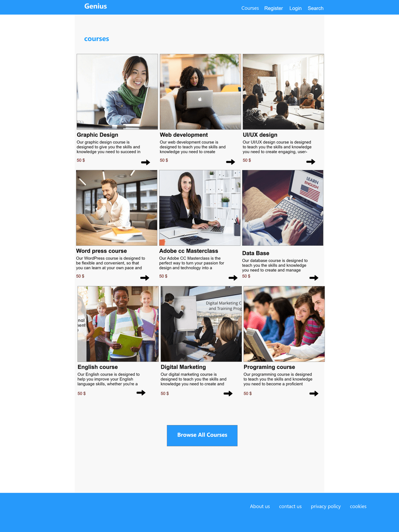
Task: Open UI/UX design course via arrow icon
Action: [x=311, y=161]
